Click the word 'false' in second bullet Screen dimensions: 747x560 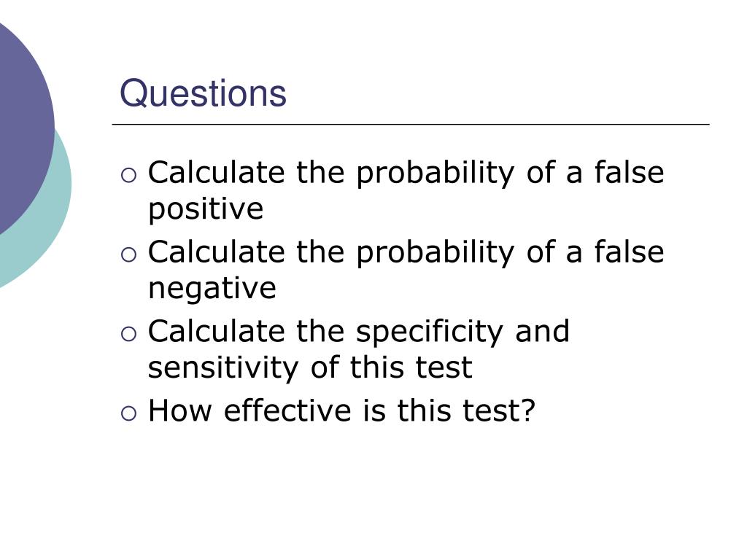(x=629, y=251)
